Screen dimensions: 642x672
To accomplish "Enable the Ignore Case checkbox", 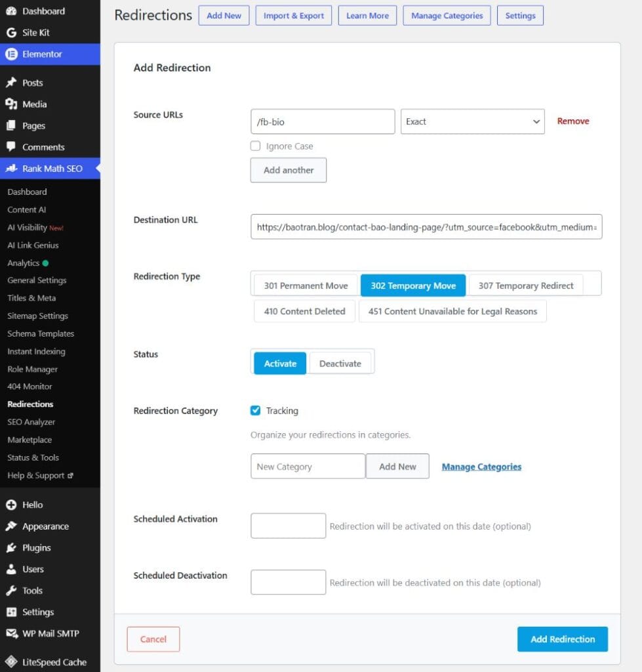I will [x=255, y=146].
